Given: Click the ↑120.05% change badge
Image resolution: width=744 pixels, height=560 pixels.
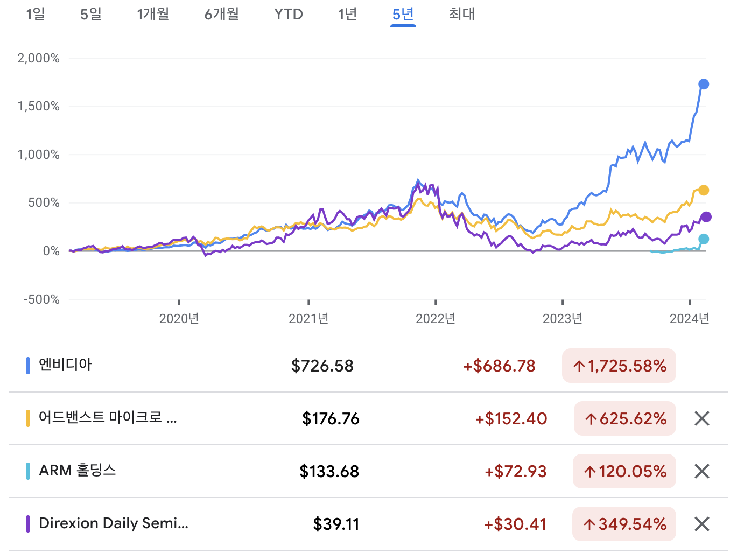Looking at the screenshot, I should [x=624, y=471].
